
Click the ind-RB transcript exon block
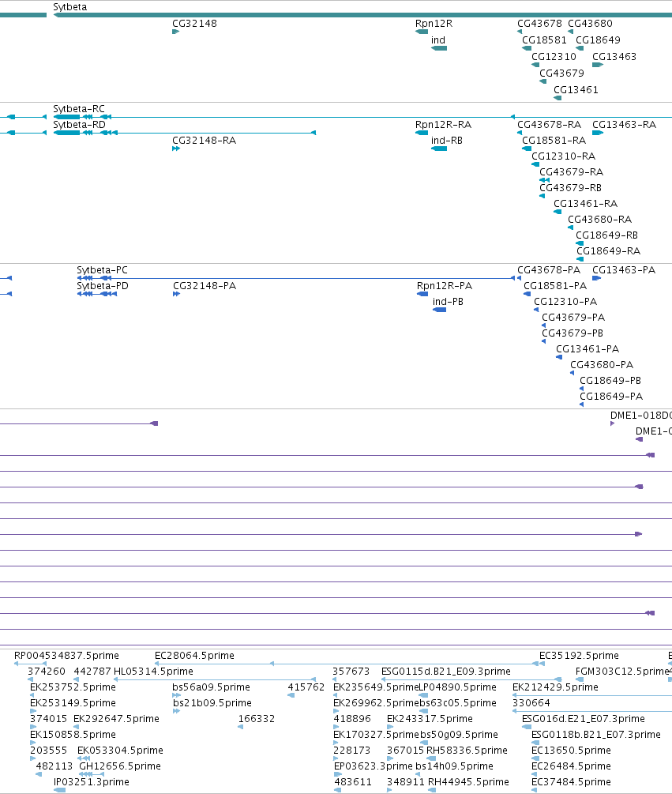(x=439, y=149)
